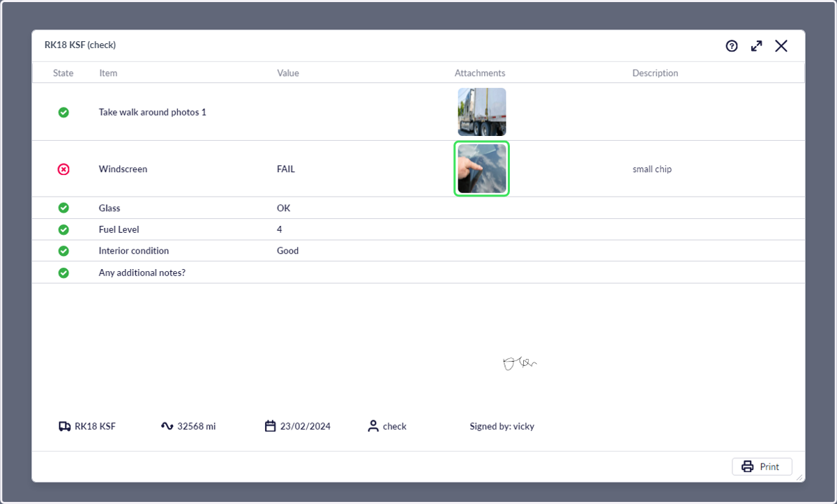Click the OK value in Glass row
This screenshot has height=504, width=837.
tap(283, 208)
